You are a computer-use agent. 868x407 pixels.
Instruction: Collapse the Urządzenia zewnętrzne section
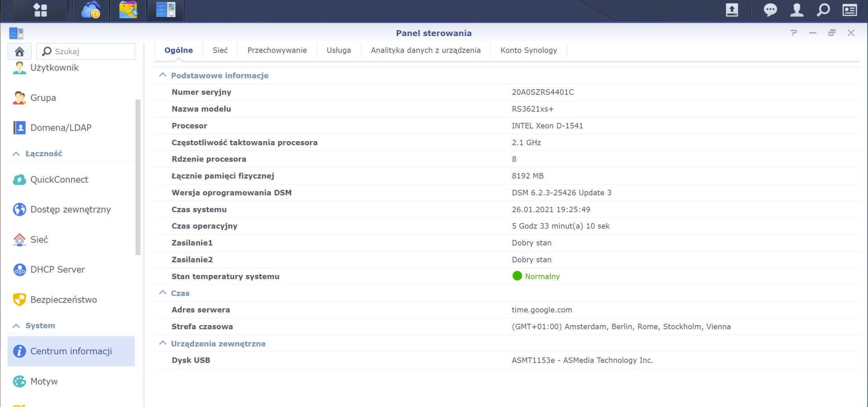(163, 343)
